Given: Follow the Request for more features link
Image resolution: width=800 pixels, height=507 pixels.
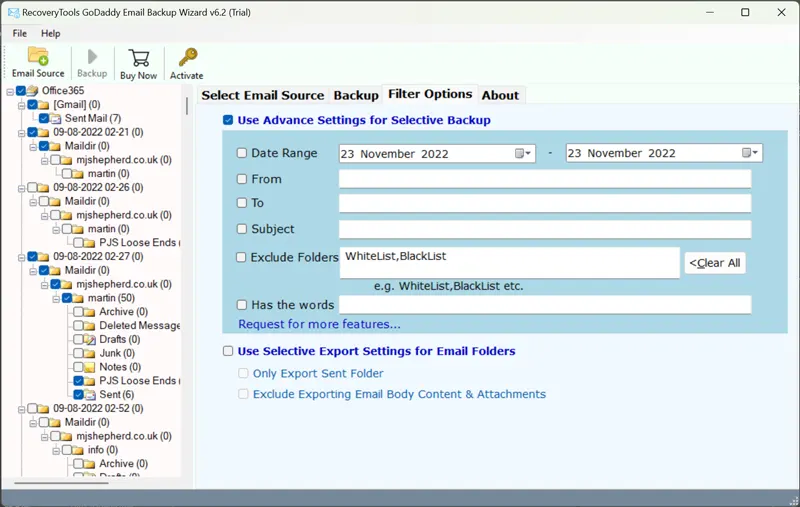Looking at the screenshot, I should coord(319,324).
